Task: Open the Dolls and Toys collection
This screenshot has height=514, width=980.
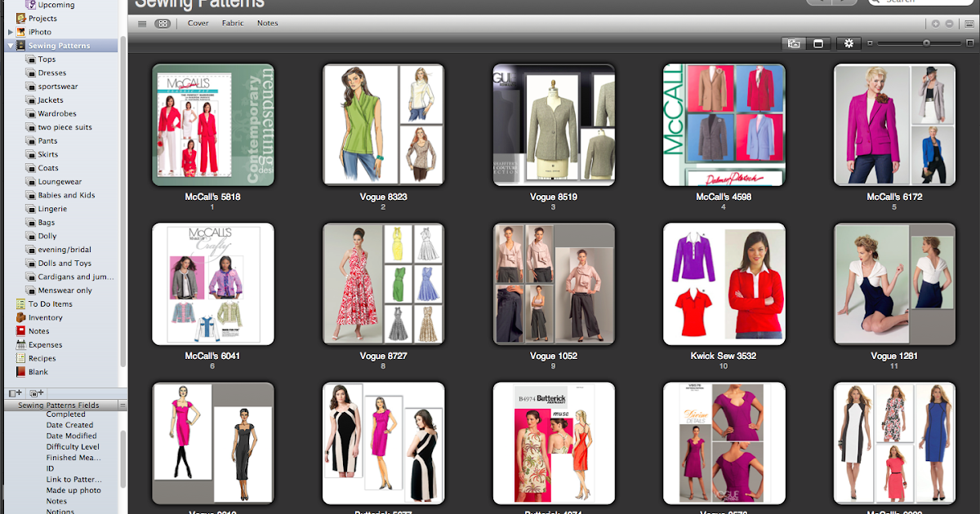Action: pyautogui.click(x=65, y=264)
